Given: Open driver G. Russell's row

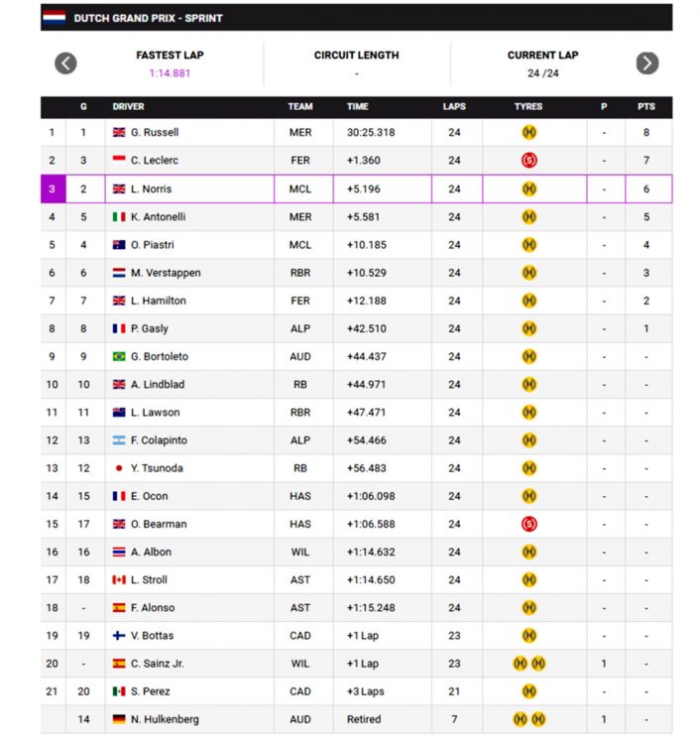Looking at the screenshot, I should point(356,132).
